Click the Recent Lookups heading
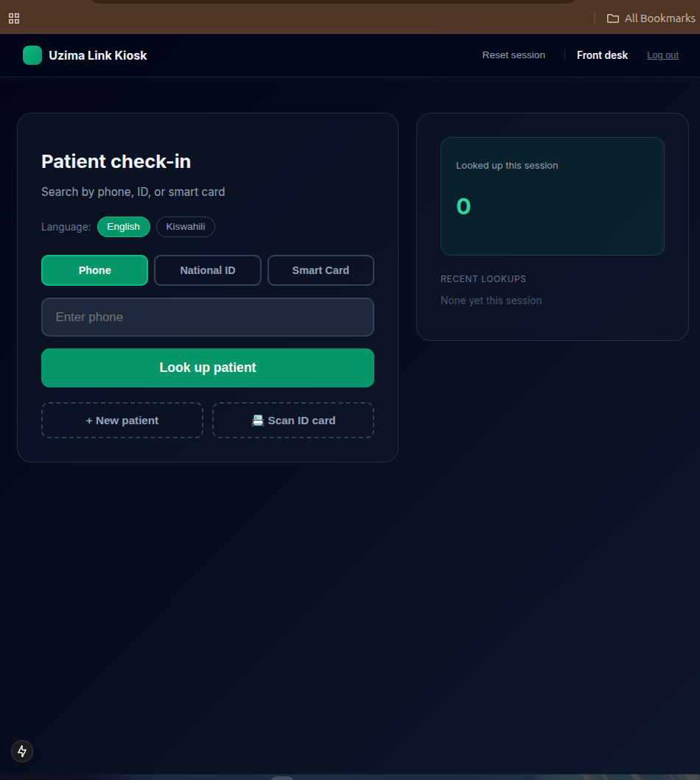The image size is (700, 780). 483,279
